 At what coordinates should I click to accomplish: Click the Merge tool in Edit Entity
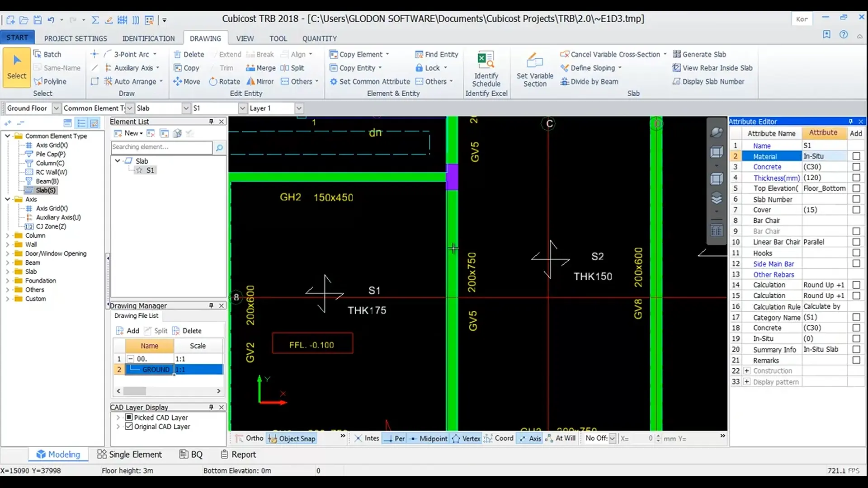coord(260,68)
